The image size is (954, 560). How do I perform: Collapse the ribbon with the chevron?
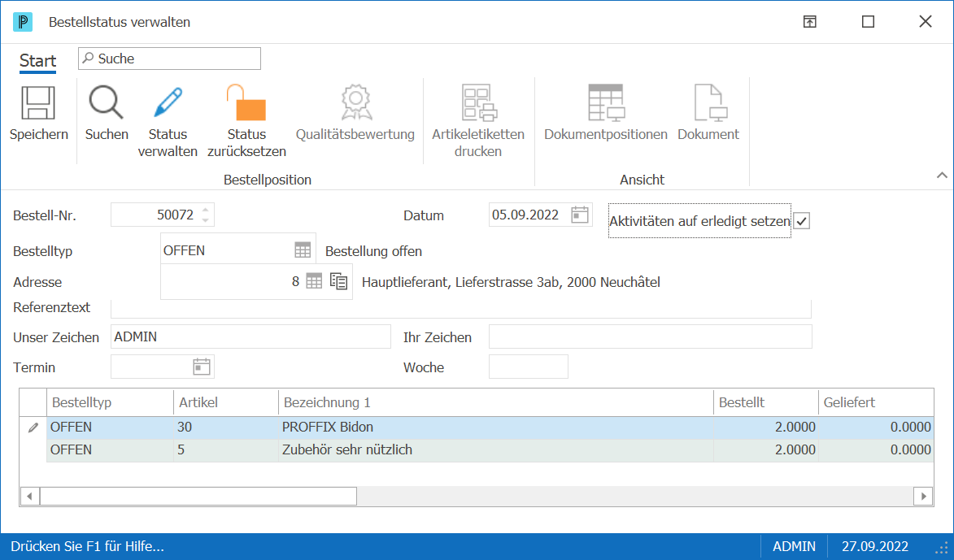[942, 175]
